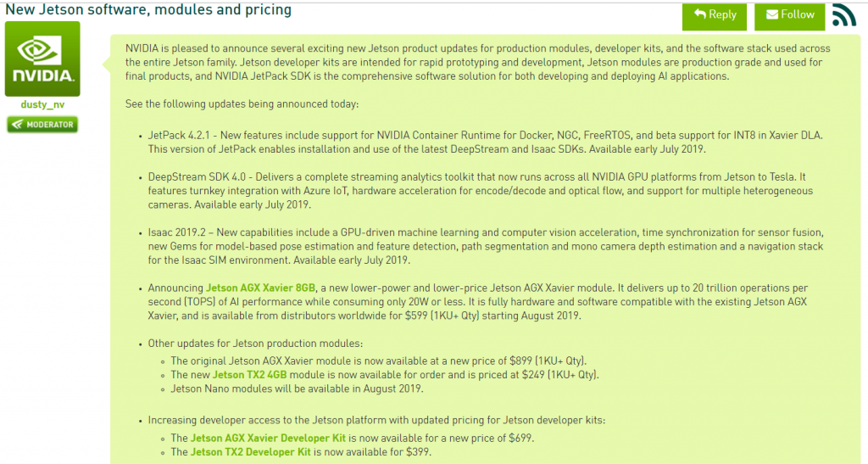Click the Reply button
The image size is (868, 464).
tap(714, 15)
